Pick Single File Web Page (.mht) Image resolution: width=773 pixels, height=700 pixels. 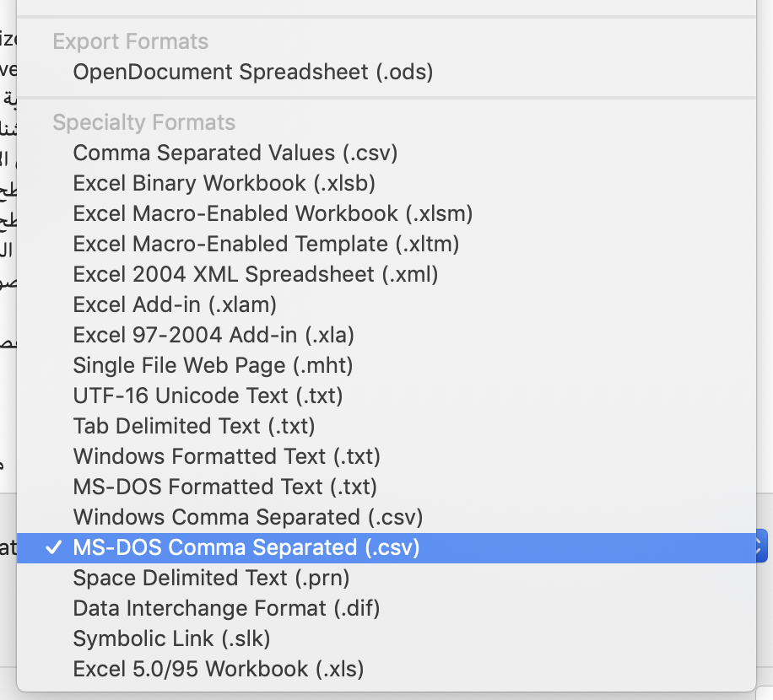pyautogui.click(x=213, y=365)
